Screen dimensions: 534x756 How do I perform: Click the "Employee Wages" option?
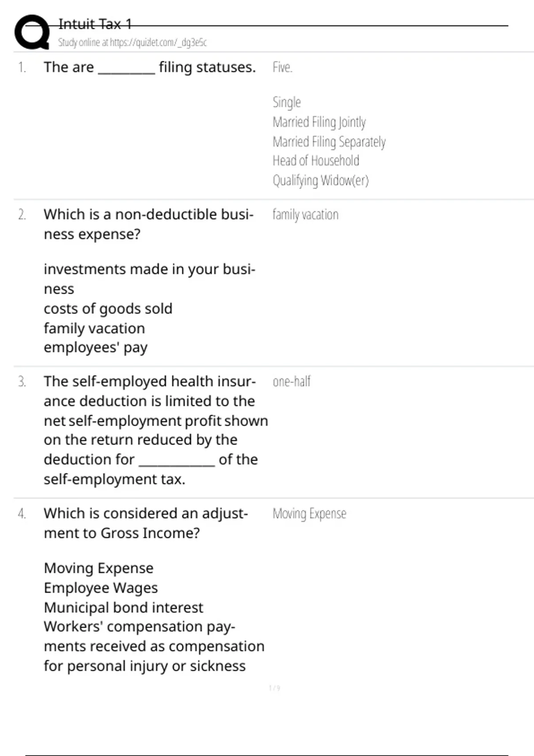coord(101,588)
